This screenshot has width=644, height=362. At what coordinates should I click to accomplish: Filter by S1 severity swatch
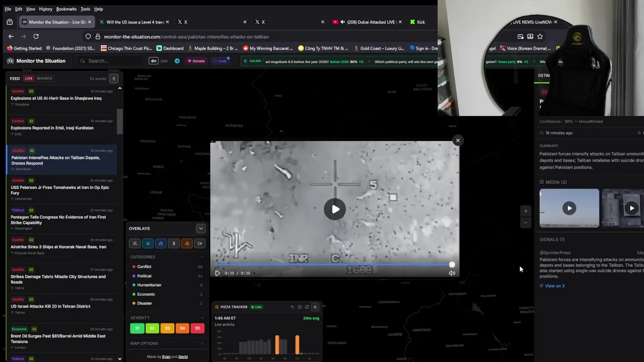click(x=137, y=328)
